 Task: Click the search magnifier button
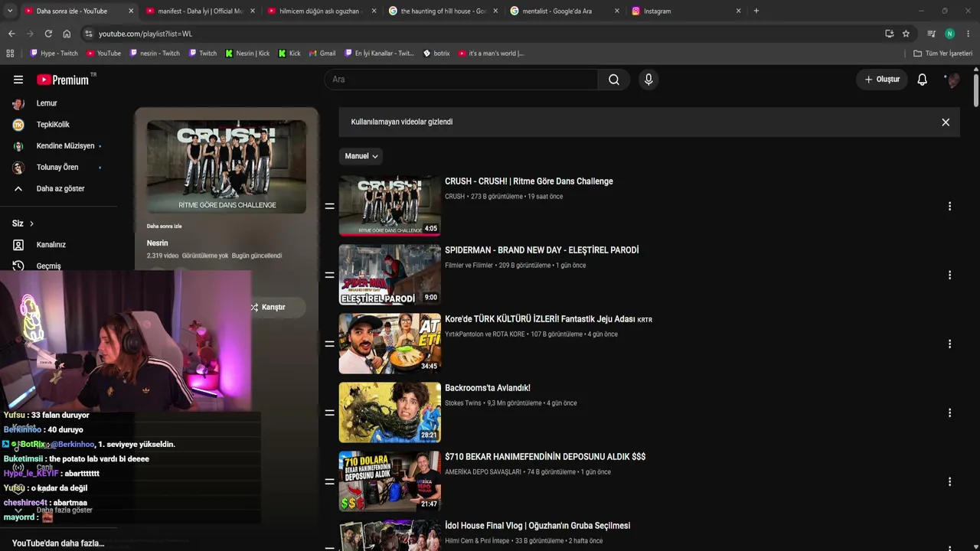[614, 80]
